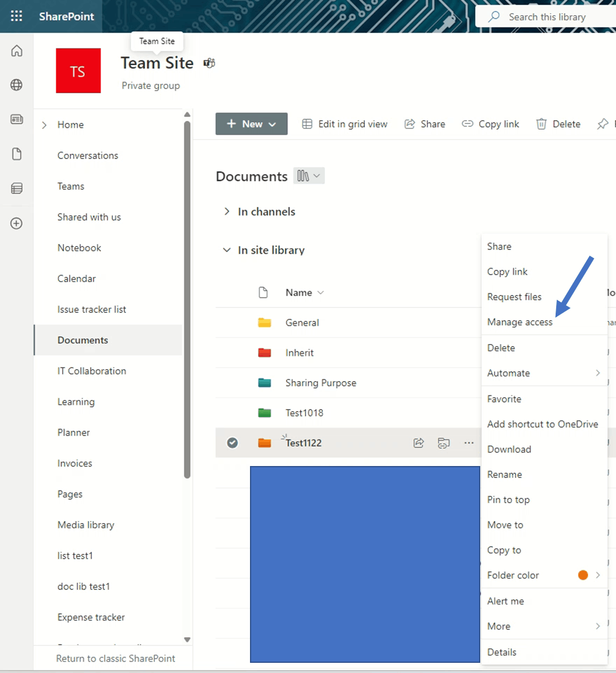Image resolution: width=616 pixels, height=673 pixels.
Task: Choose Pin to top in the menu
Action: point(544,500)
